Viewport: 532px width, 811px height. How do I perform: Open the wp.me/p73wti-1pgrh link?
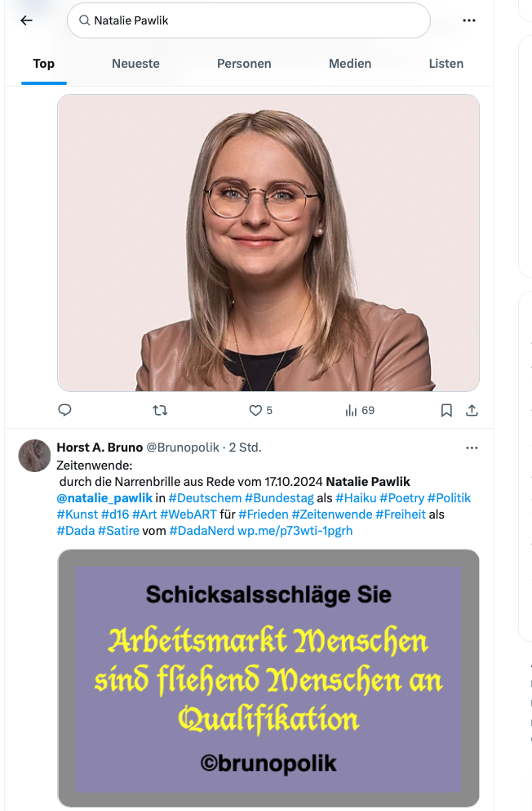click(295, 531)
